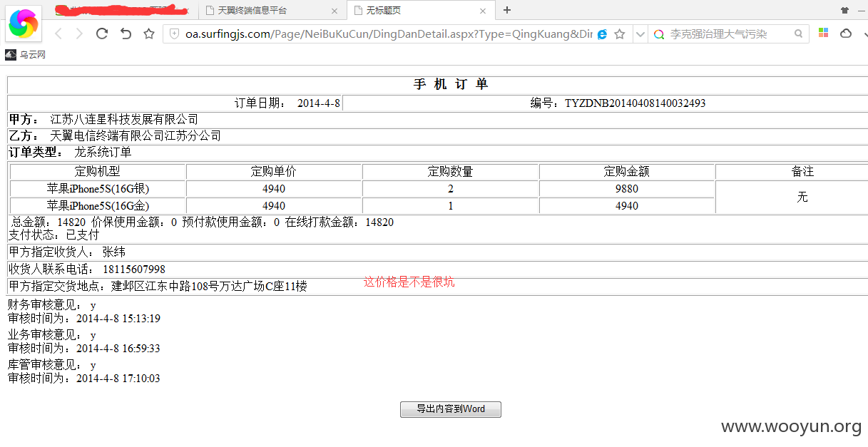868x447 pixels.
Task: Click the 备注 column header
Action: pos(802,172)
